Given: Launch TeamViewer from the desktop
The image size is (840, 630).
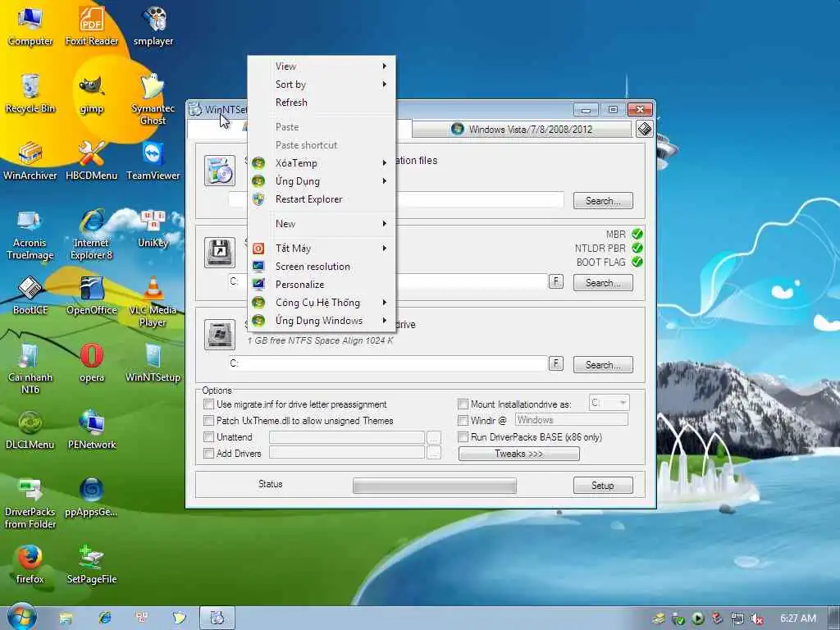Looking at the screenshot, I should 153,161.
